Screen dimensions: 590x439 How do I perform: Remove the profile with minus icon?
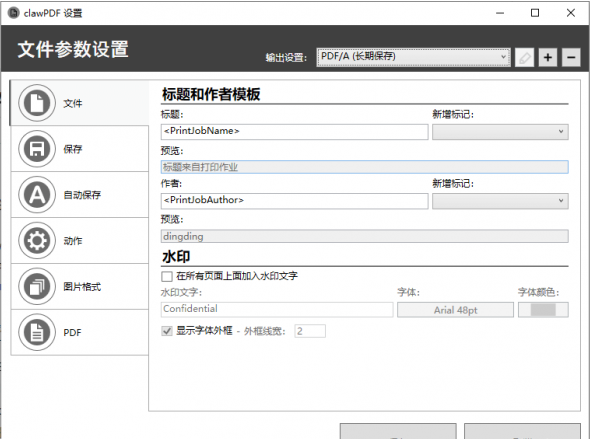click(571, 58)
